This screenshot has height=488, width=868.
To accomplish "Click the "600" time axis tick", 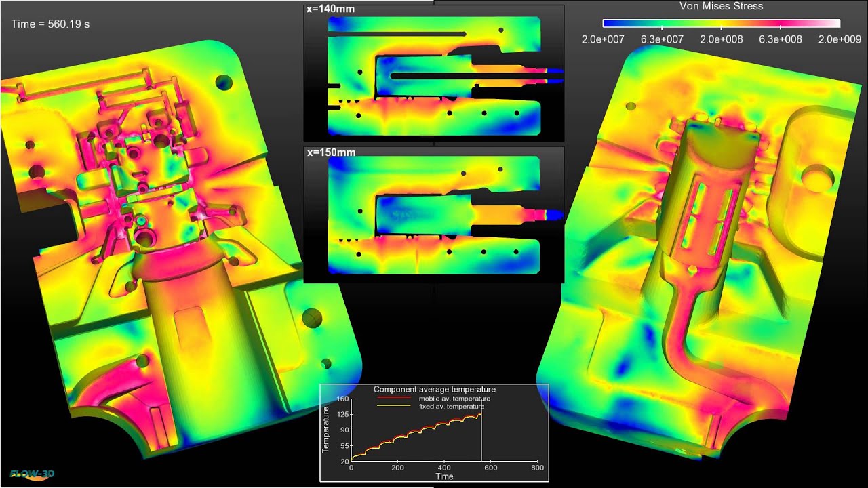I will 491,468.
